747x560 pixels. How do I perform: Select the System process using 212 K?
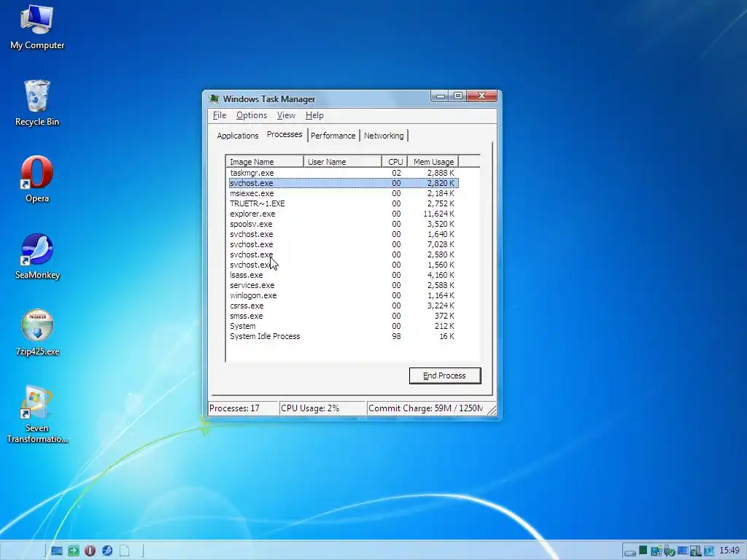click(x=343, y=326)
